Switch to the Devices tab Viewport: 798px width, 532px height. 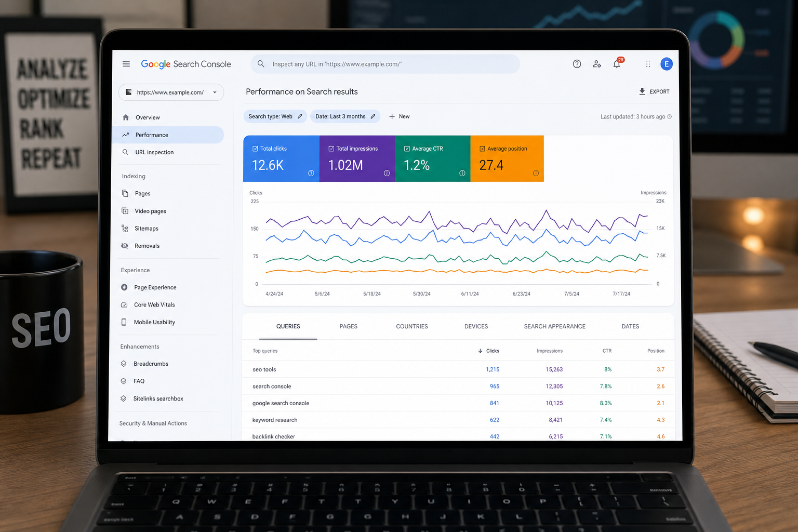476,326
